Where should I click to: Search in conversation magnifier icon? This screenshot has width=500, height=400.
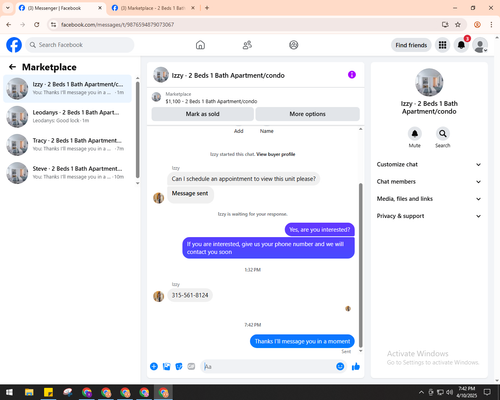tap(443, 134)
